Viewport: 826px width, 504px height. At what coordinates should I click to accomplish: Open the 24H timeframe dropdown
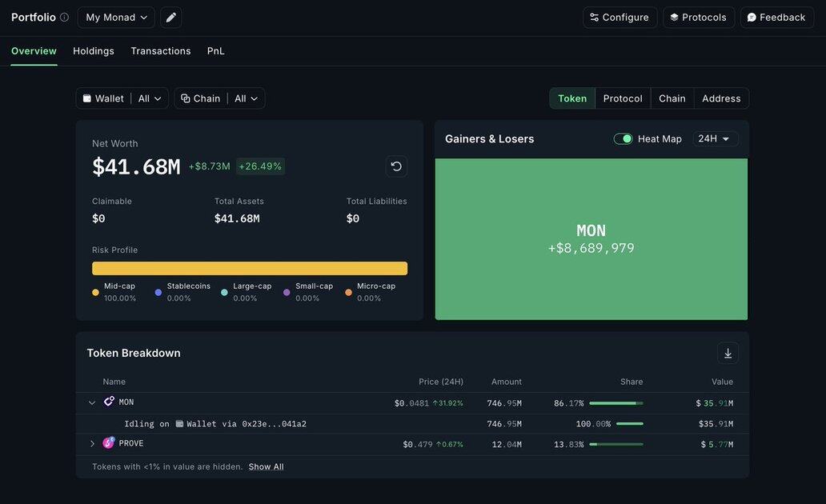(714, 139)
